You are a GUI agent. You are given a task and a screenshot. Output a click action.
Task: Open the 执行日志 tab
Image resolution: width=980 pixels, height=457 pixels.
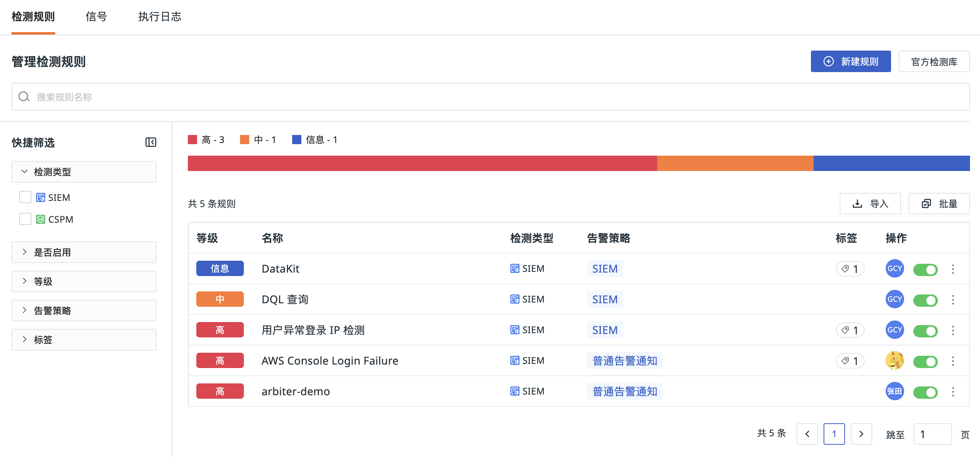pyautogui.click(x=159, y=17)
